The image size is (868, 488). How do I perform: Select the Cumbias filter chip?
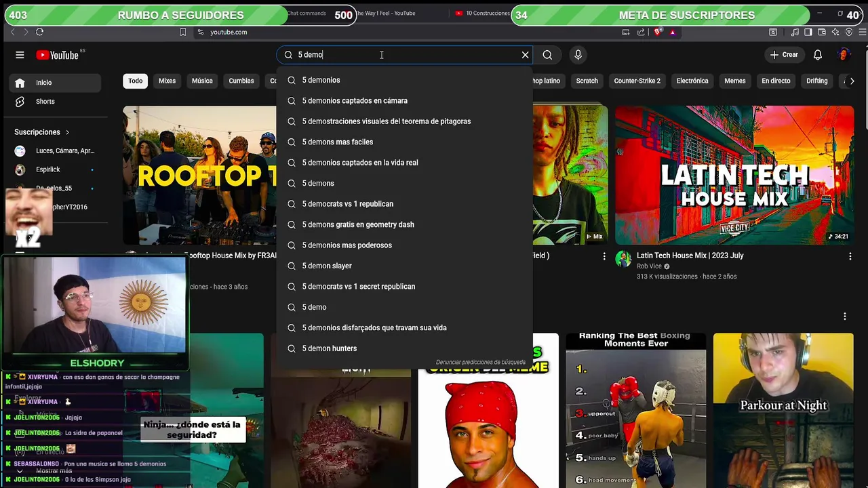click(x=241, y=81)
